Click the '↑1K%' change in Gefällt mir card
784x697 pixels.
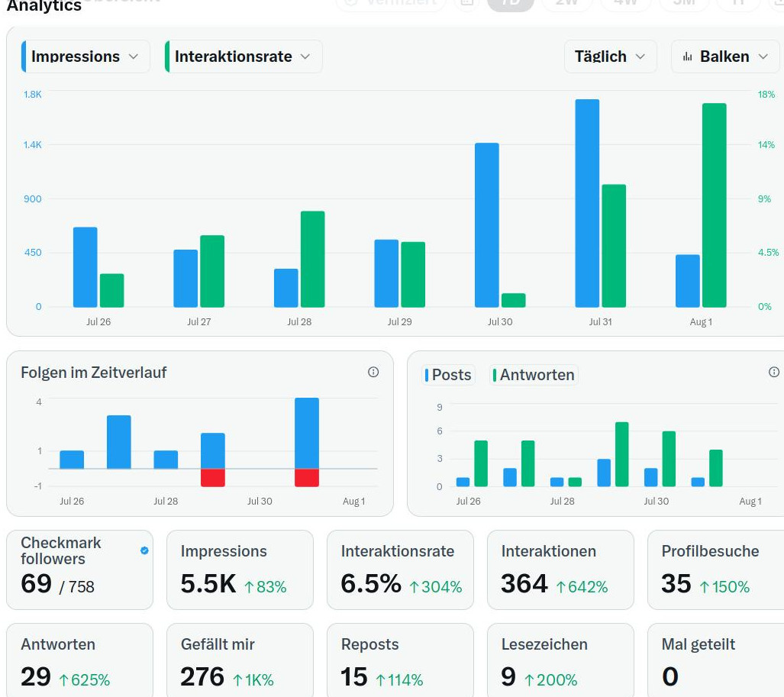[253, 680]
